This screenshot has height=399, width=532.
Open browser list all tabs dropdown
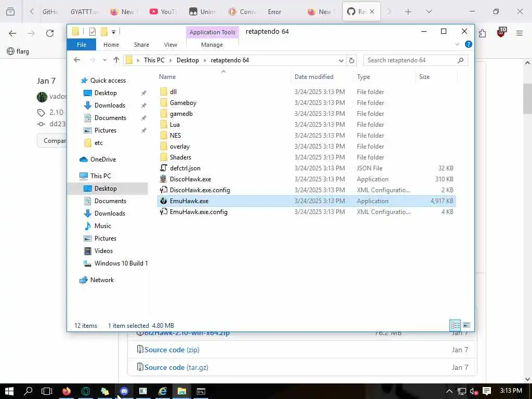pyautogui.click(x=429, y=11)
